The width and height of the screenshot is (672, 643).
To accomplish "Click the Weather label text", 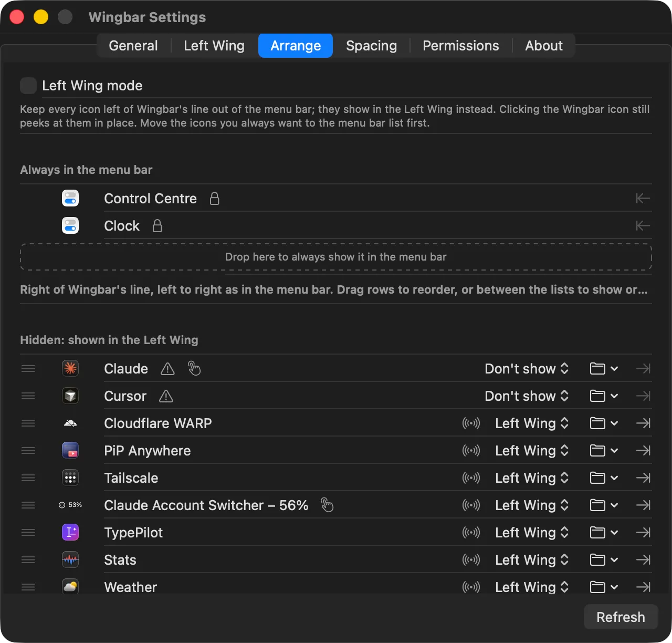I will click(x=131, y=587).
